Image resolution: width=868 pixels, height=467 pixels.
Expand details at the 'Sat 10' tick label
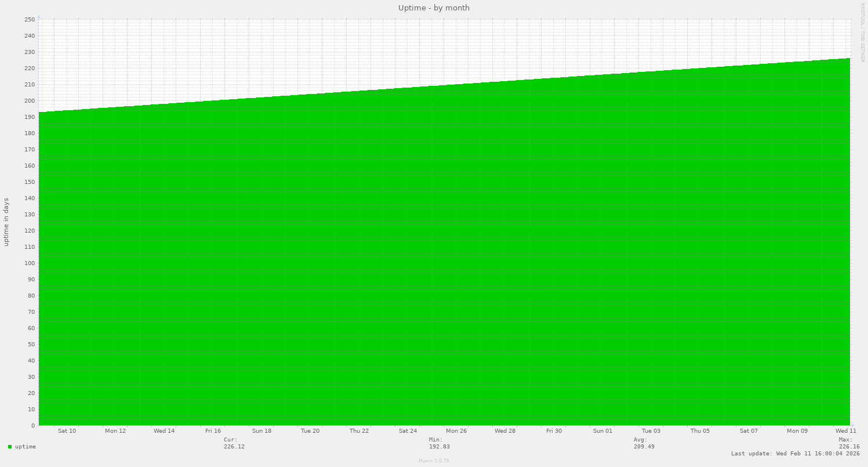pos(67,431)
